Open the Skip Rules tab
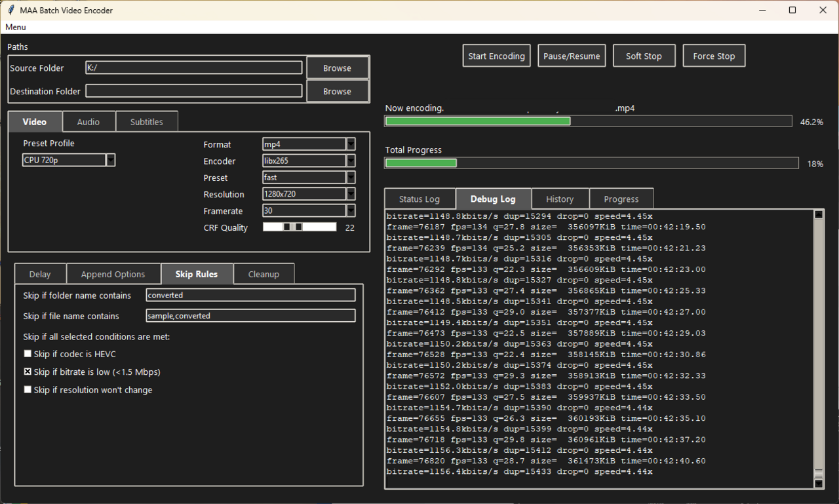This screenshot has height=504, width=839. pyautogui.click(x=197, y=274)
